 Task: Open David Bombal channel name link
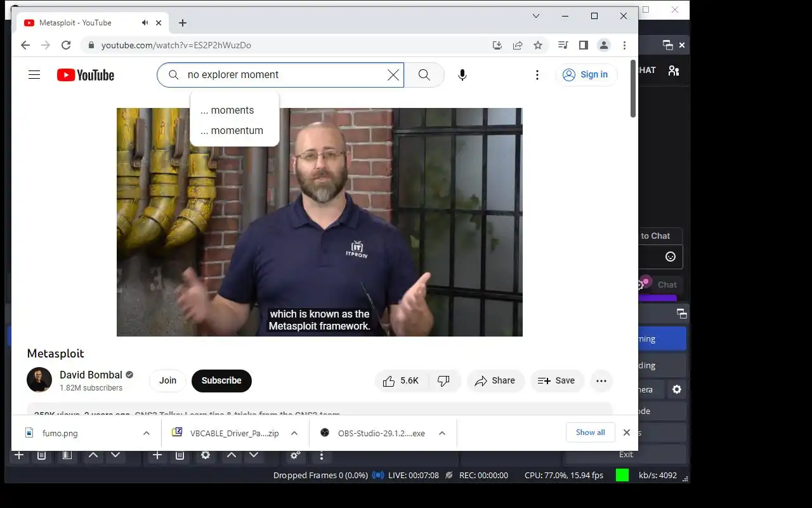[x=91, y=375]
